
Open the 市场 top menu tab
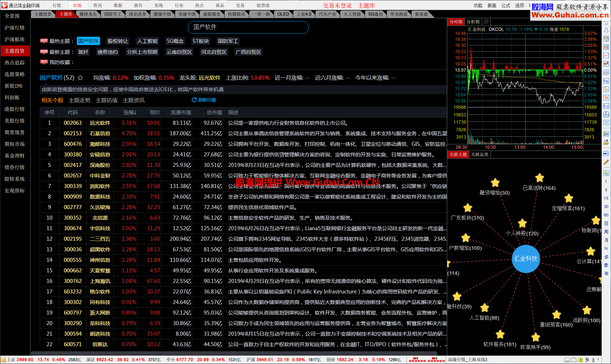77,5
